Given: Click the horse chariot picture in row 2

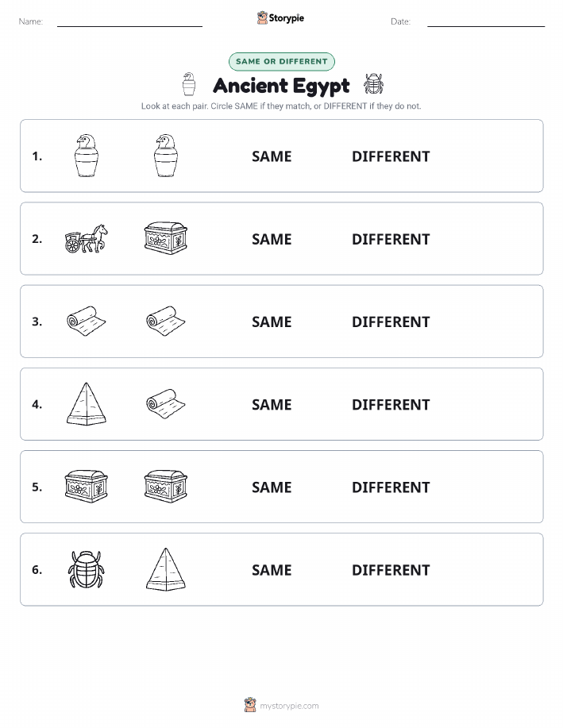Looking at the screenshot, I should click(87, 239).
